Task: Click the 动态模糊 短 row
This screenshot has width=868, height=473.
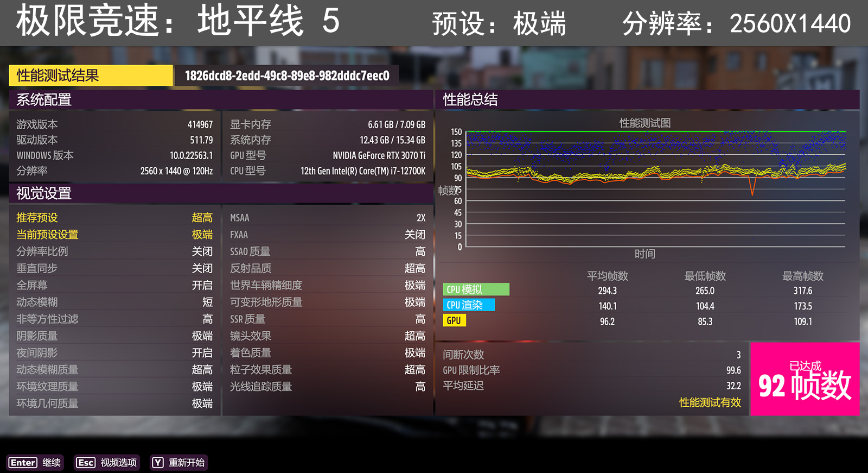Action: pyautogui.click(x=114, y=302)
